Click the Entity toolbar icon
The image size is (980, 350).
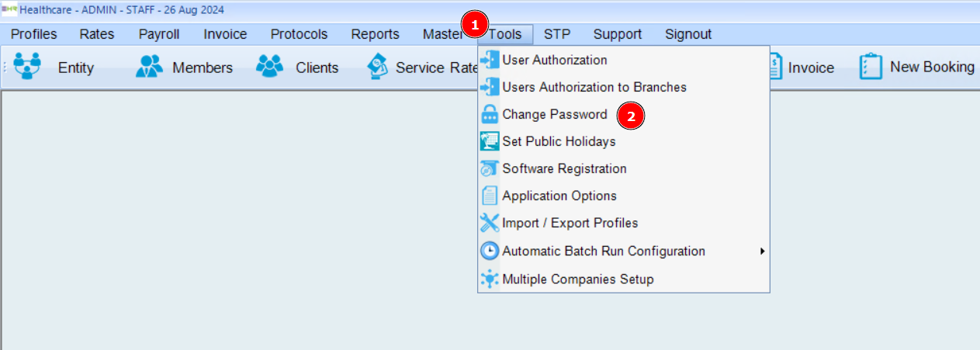coord(28,67)
